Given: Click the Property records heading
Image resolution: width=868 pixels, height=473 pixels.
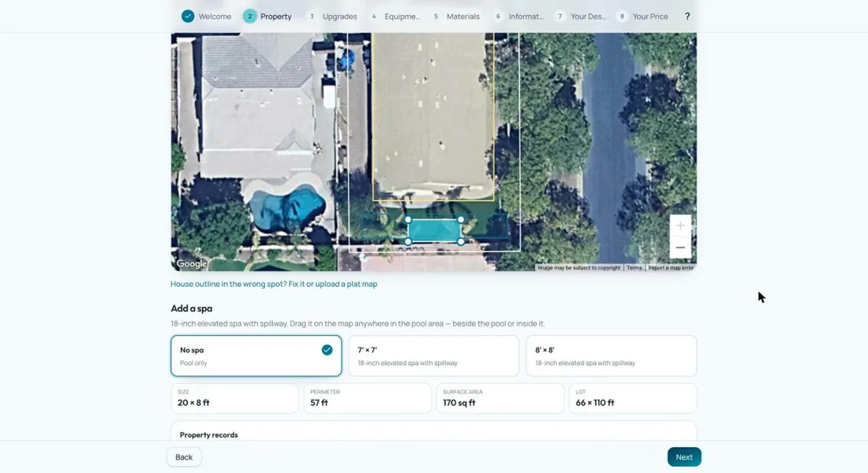Looking at the screenshot, I should 208,435.
